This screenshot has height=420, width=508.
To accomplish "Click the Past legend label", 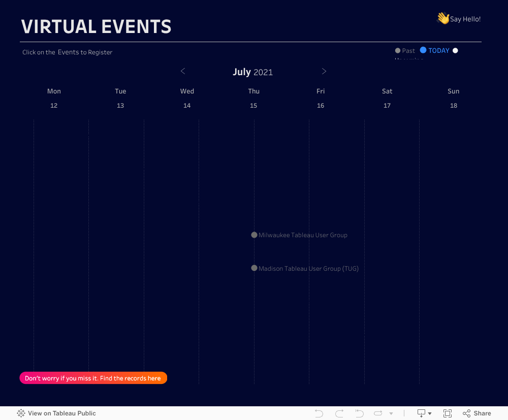I will click(x=408, y=51).
